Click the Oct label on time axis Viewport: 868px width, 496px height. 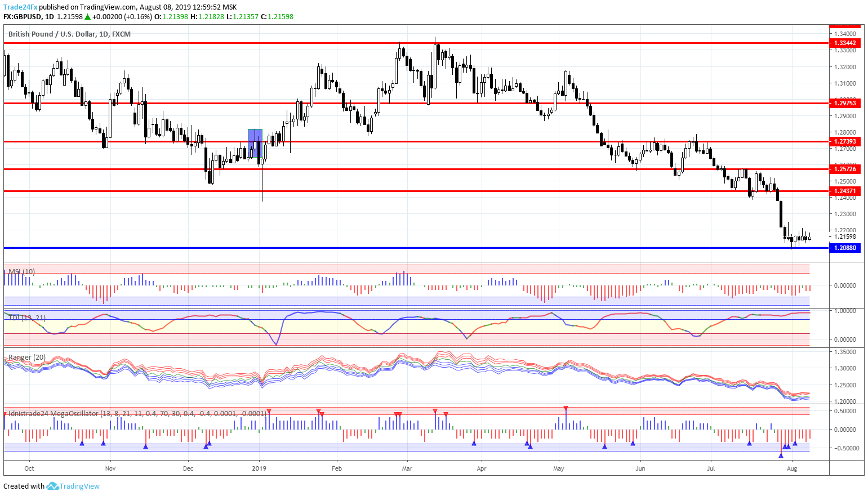coord(29,468)
